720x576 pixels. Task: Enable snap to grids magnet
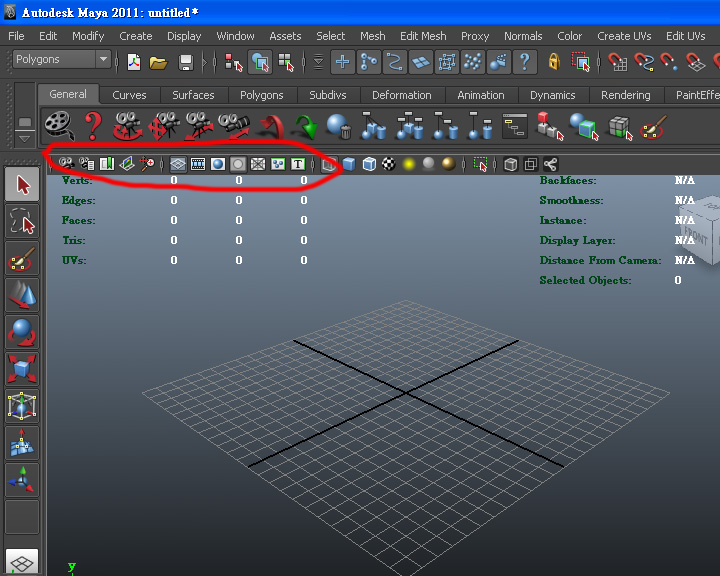click(x=618, y=62)
